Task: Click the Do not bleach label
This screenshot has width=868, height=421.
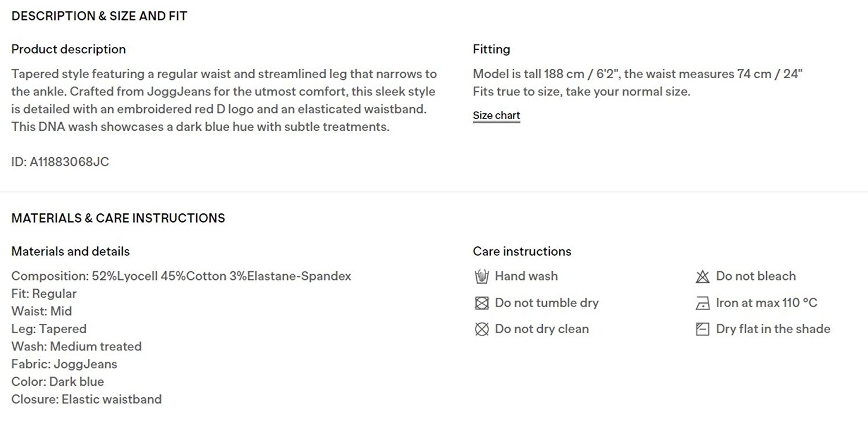Action: (756, 276)
